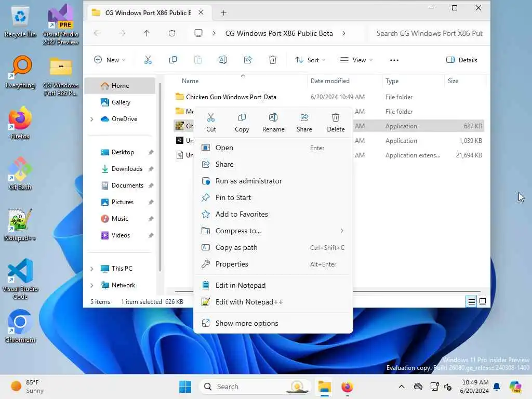Expand This PC tree node
This screenshot has width=532, height=399.
tap(91, 269)
